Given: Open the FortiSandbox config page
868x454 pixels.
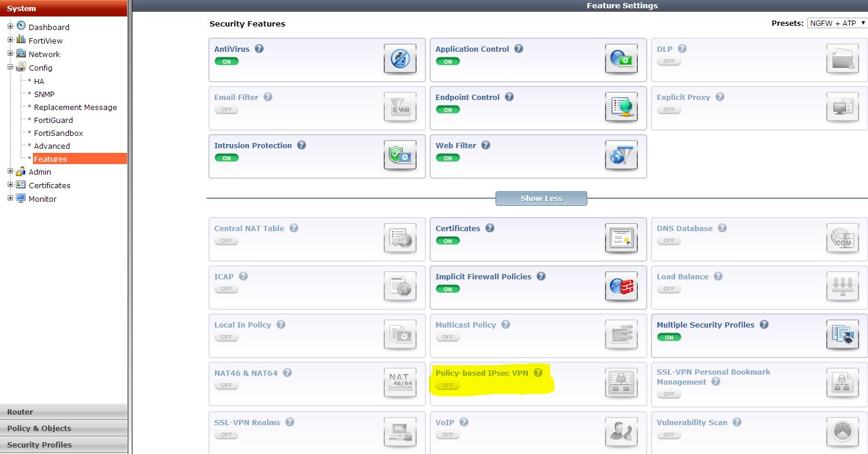Looking at the screenshot, I should click(x=58, y=133).
